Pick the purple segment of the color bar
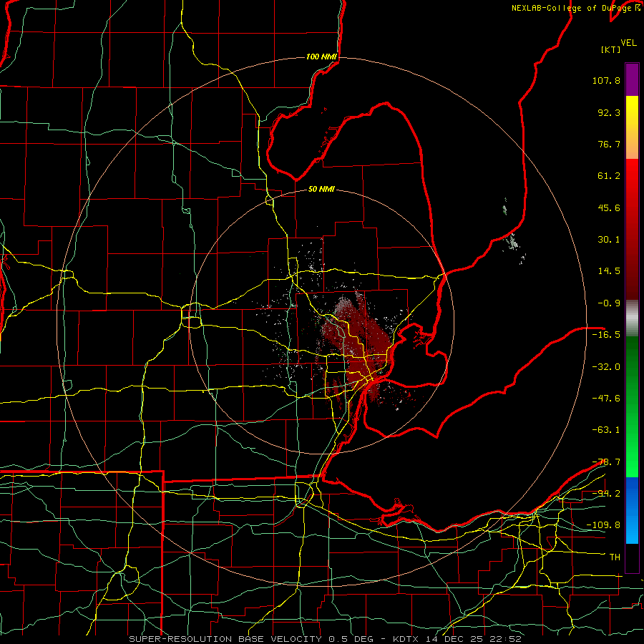Viewport: 644px width, 644px height. pos(632,79)
